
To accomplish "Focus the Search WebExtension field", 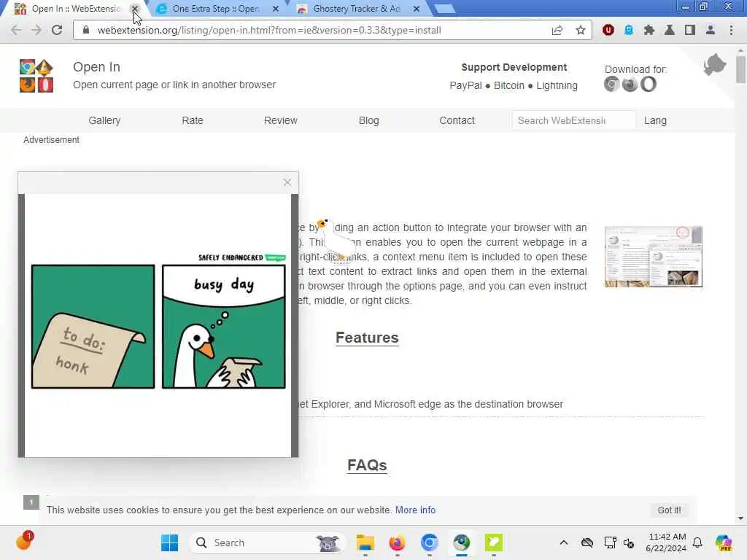I will 573,120.
